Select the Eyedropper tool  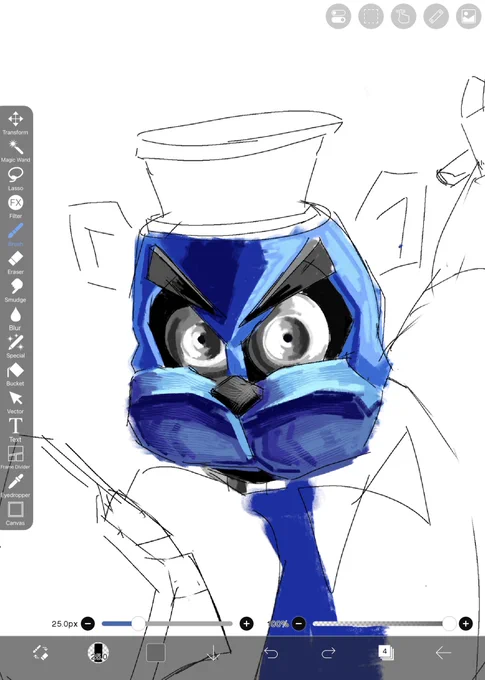[16, 485]
